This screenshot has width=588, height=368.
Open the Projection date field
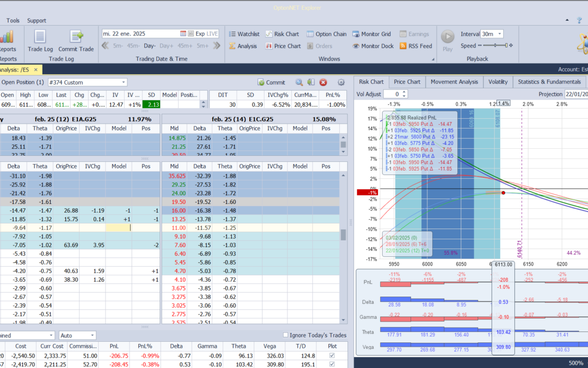pyautogui.click(x=576, y=94)
